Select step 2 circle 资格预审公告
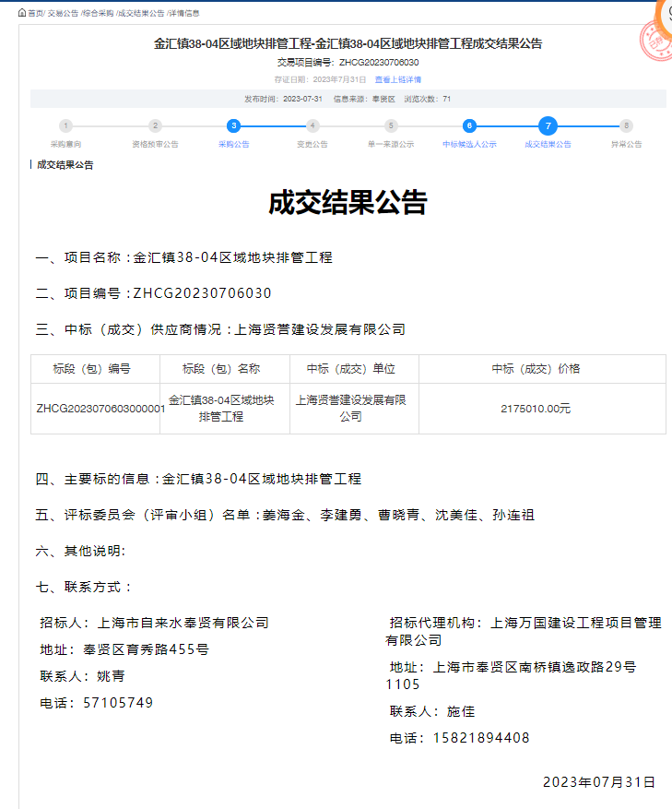672x809 pixels. point(155,126)
